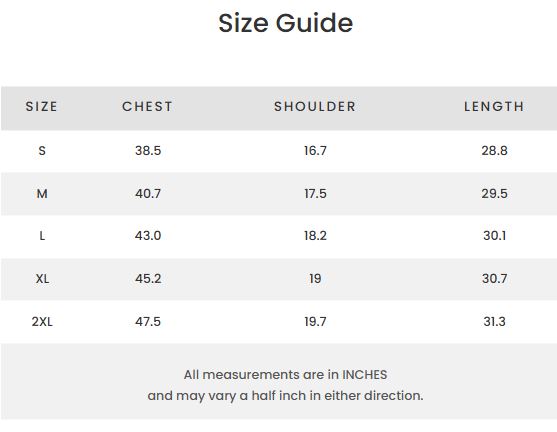Click the measurements in INCHES note
This screenshot has width=557, height=432.
(x=285, y=385)
